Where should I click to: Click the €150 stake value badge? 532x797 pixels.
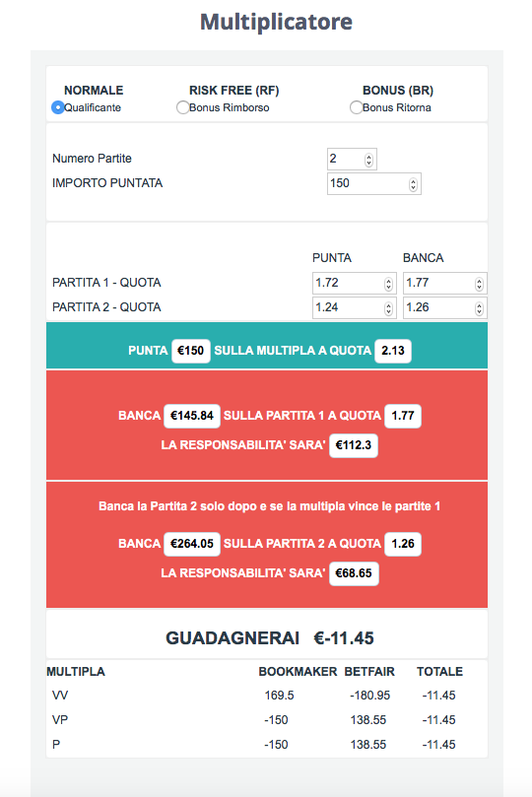(190, 351)
